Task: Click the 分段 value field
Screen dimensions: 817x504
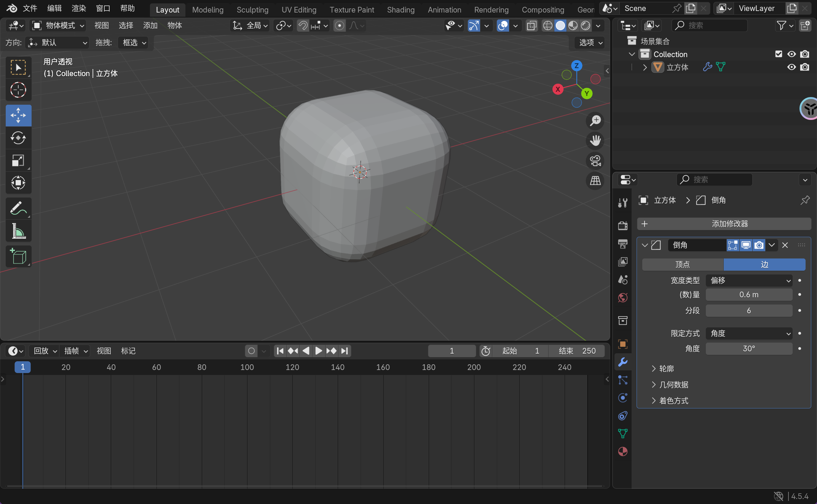Action: pyautogui.click(x=748, y=311)
